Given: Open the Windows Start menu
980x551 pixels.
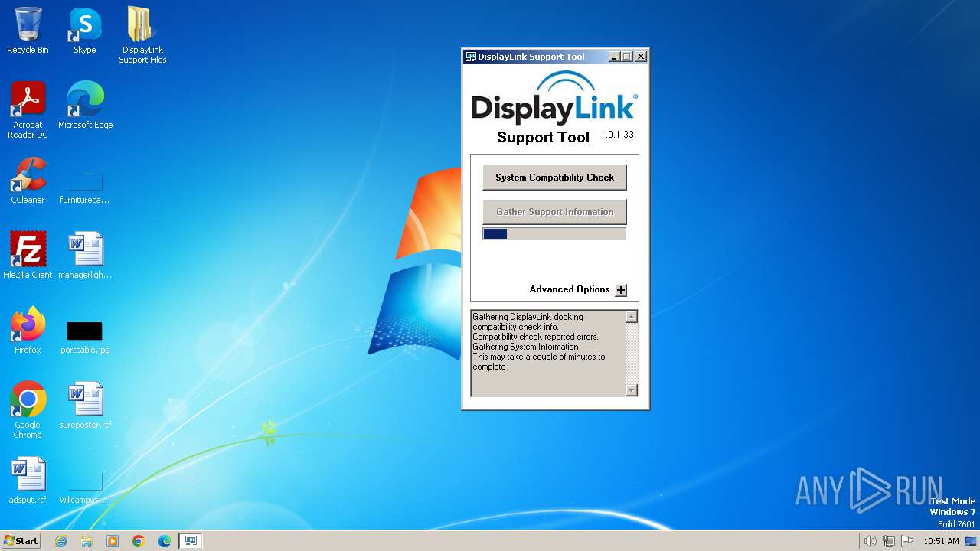Looking at the screenshot, I should (x=21, y=541).
